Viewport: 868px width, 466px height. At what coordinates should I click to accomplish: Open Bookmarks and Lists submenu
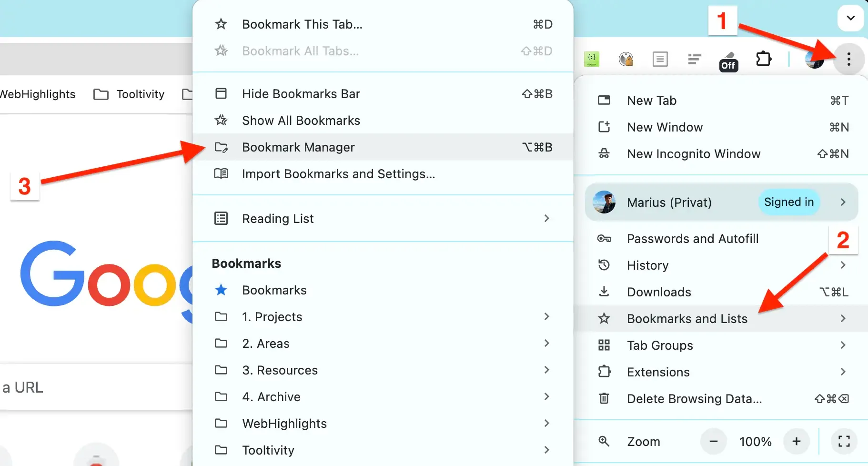pyautogui.click(x=721, y=318)
